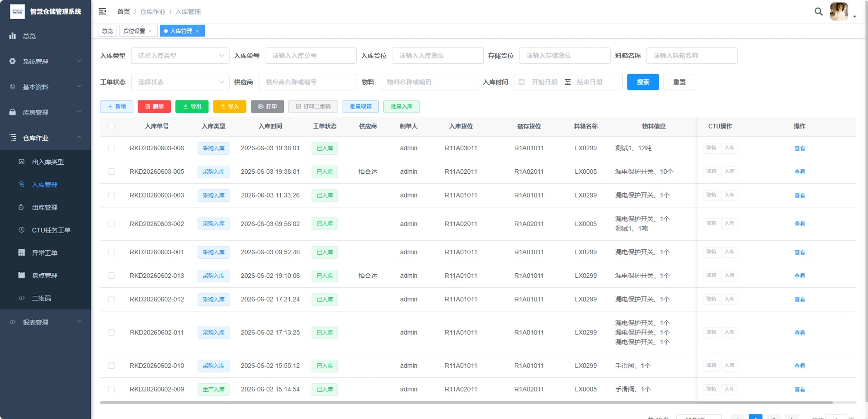The width and height of the screenshot is (868, 419).
Task: Expand the 库房管理 menu chevron
Action: click(79, 111)
